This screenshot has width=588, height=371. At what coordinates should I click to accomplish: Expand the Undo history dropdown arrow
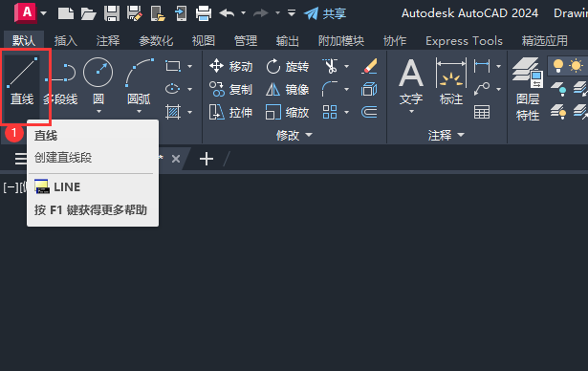pos(244,13)
